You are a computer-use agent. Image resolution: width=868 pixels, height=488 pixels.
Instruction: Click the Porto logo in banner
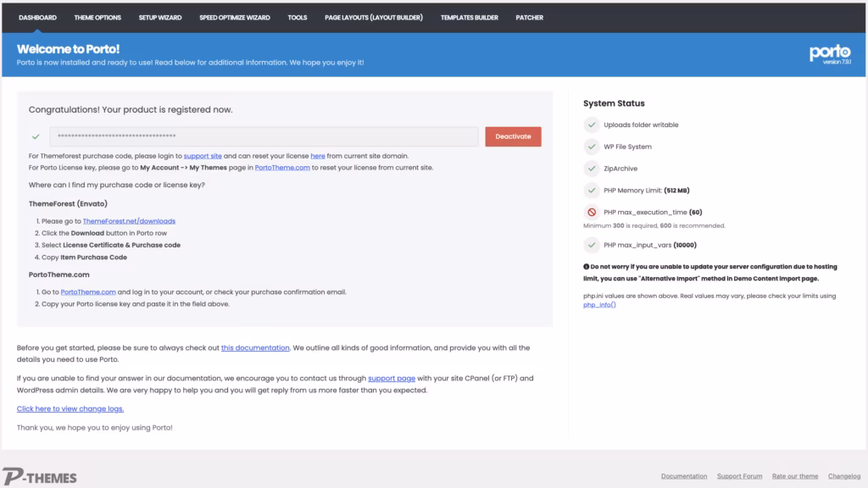[830, 54]
